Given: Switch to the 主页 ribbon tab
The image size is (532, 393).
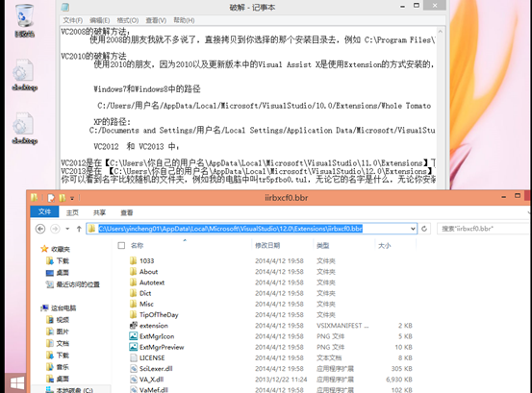Looking at the screenshot, I should pyautogui.click(x=72, y=212).
